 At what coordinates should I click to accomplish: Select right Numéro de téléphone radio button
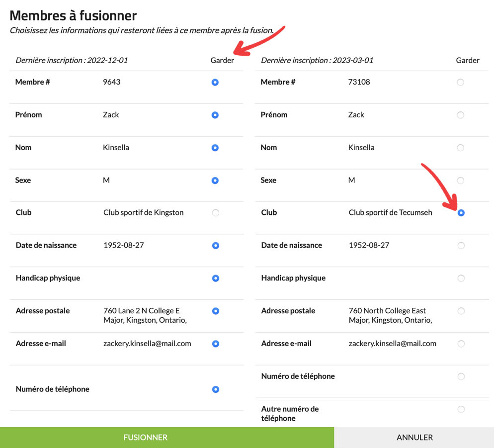point(461,376)
